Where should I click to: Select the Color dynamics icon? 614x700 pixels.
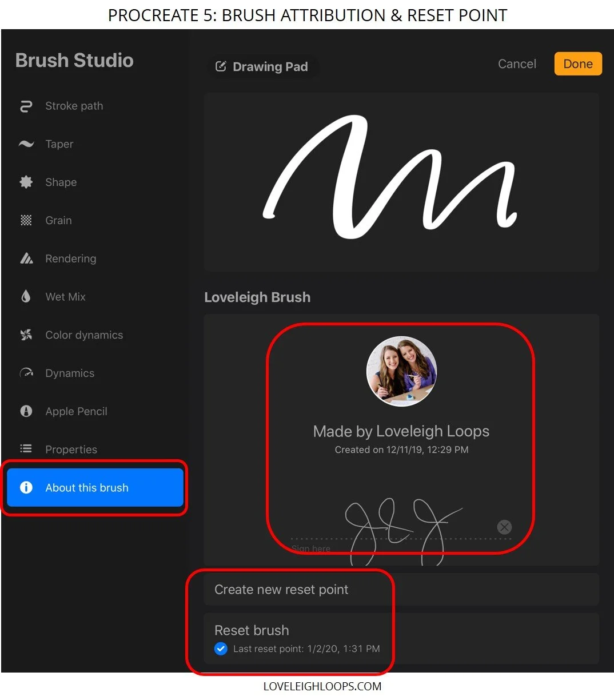click(26, 335)
